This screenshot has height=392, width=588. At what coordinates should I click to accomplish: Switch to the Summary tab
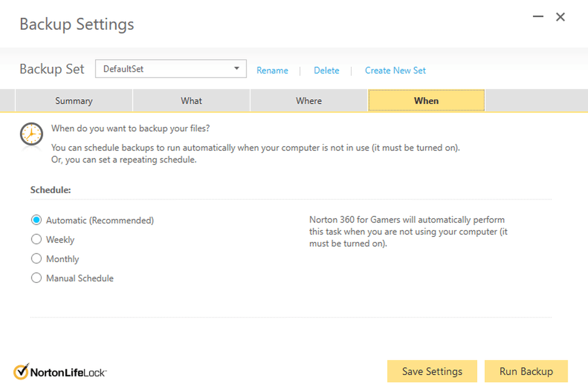pos(74,101)
